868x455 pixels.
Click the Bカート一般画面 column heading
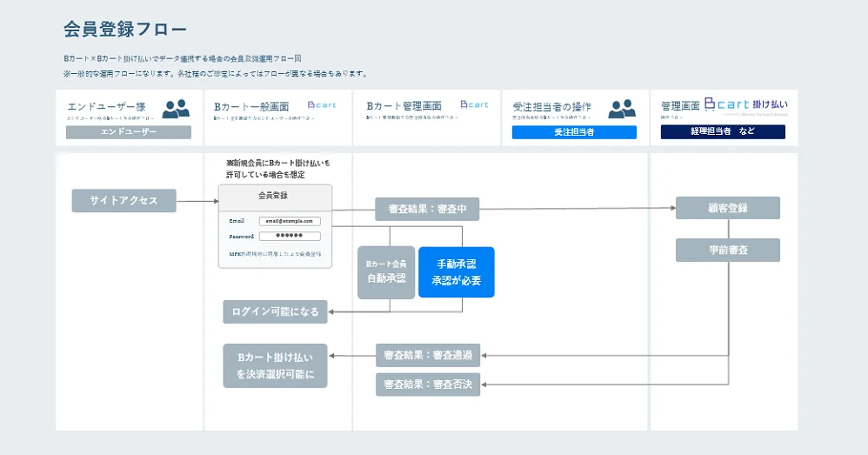(x=252, y=107)
